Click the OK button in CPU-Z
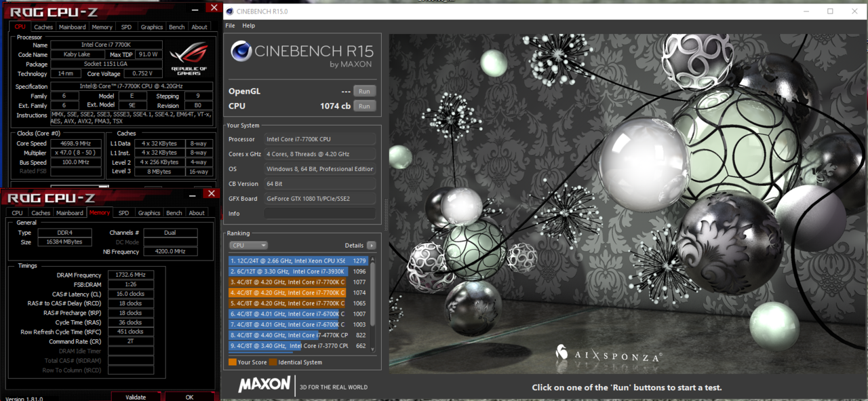This screenshot has width=868, height=401. (x=189, y=397)
